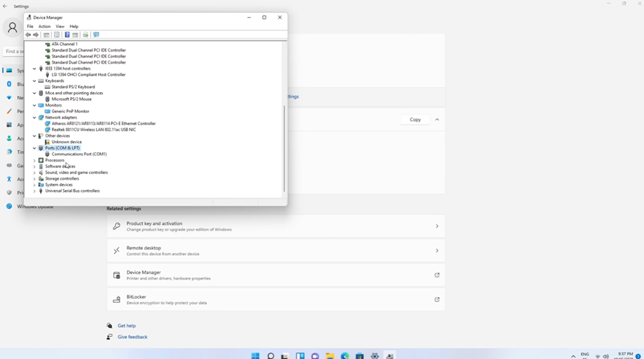Click the Ports (COM & LPT) category label
The height and width of the screenshot is (359, 644).
(x=62, y=148)
